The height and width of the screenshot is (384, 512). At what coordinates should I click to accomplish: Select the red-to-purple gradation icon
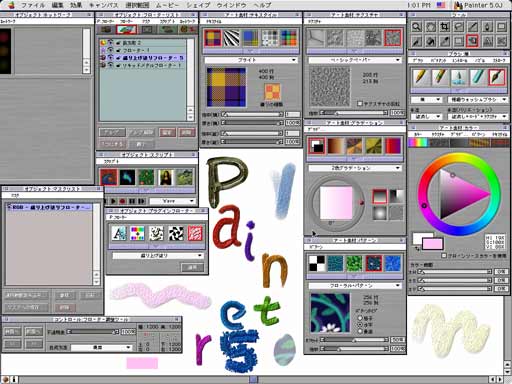[393, 146]
